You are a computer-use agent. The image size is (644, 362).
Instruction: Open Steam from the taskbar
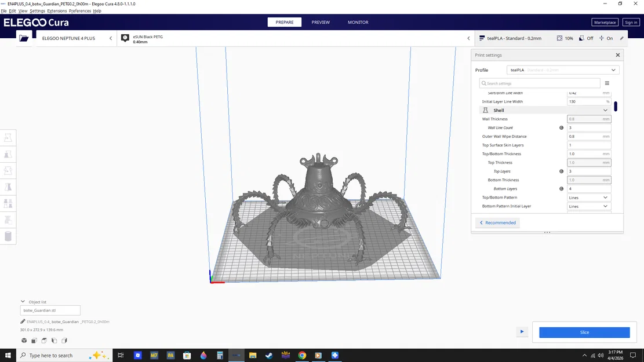(269, 356)
